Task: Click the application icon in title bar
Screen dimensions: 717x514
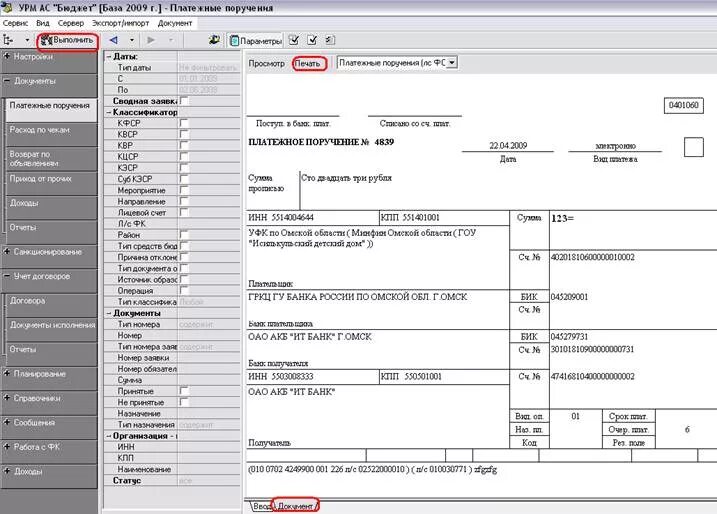Action: point(7,7)
